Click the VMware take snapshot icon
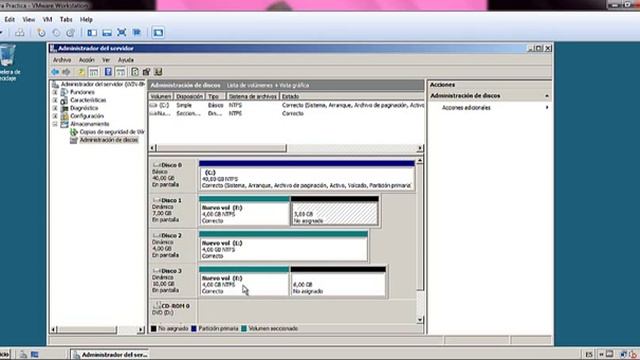Viewport: 640px width, 360px height. (41, 33)
